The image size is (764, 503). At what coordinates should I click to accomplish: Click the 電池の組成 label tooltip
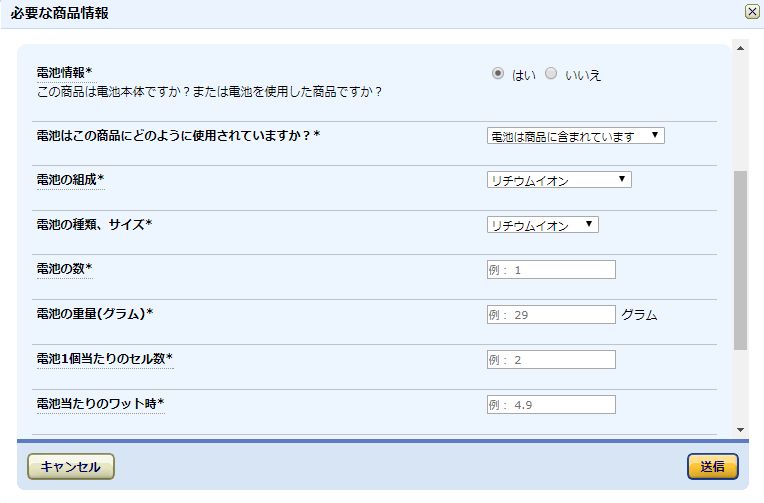tap(71, 180)
